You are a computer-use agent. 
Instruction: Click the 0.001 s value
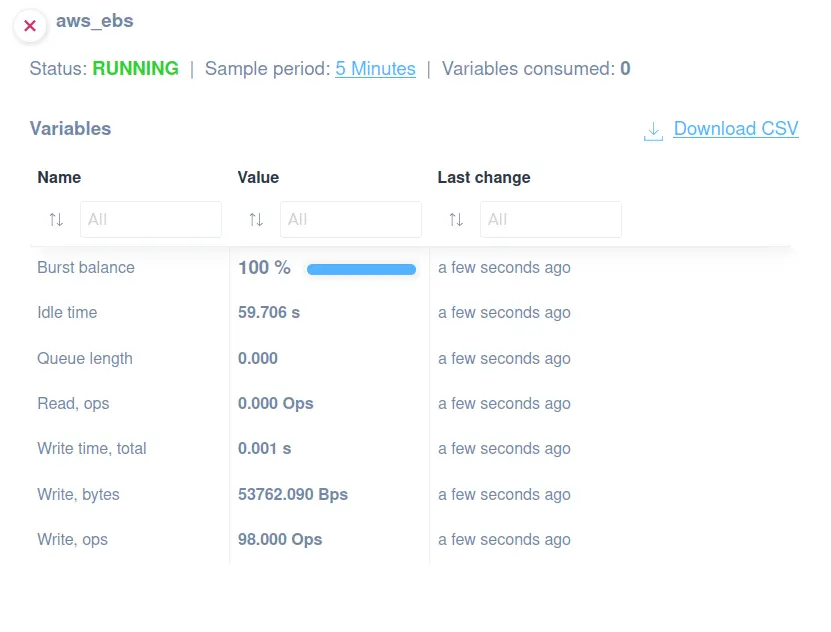click(x=264, y=449)
